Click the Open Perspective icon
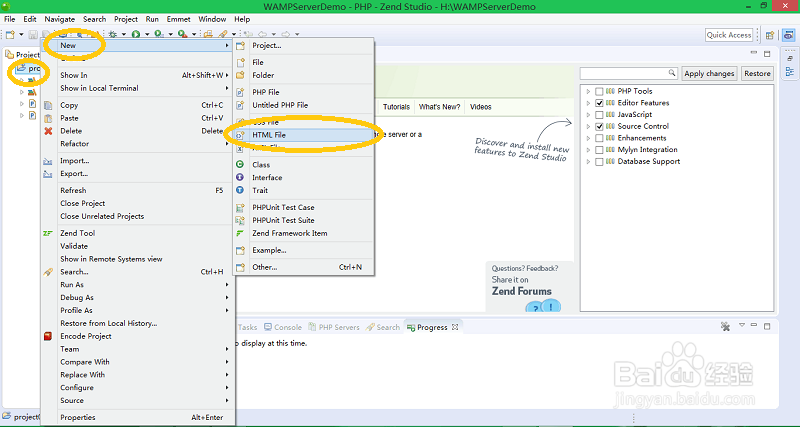800x427 pixels. click(770, 35)
